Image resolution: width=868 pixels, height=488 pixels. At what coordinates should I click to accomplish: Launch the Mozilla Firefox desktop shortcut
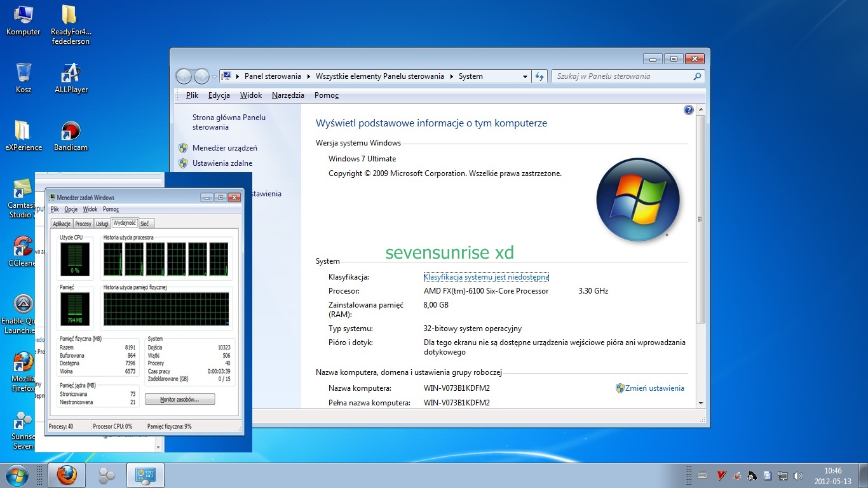24,372
